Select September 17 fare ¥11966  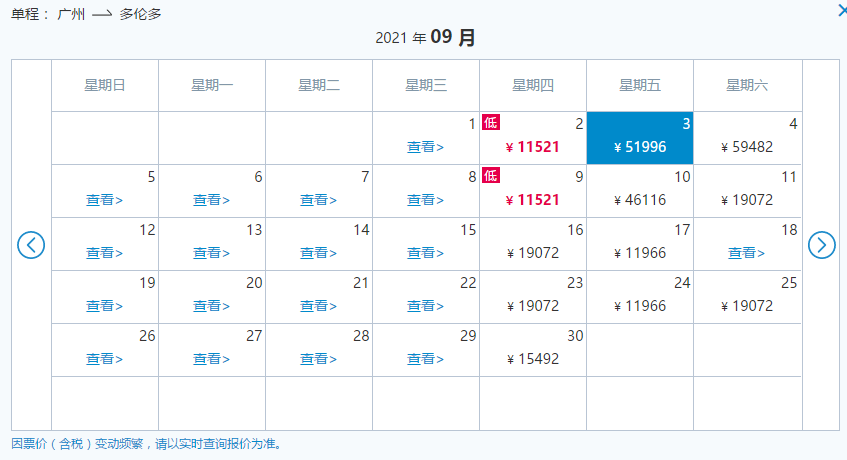click(640, 253)
